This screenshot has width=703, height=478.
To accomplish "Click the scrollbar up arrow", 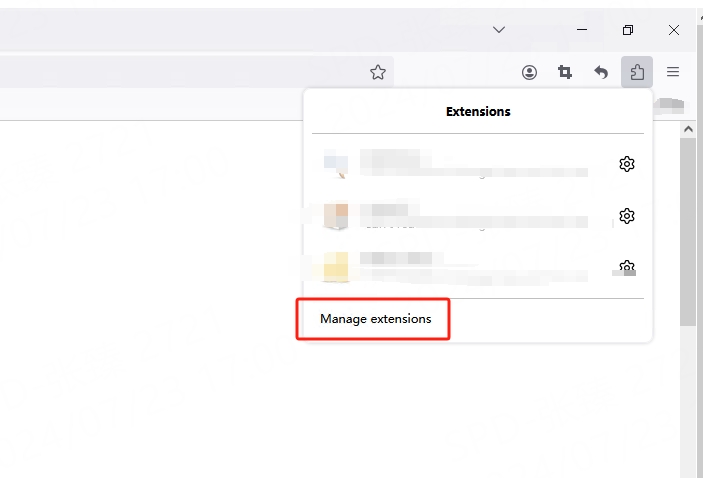I will click(x=688, y=130).
